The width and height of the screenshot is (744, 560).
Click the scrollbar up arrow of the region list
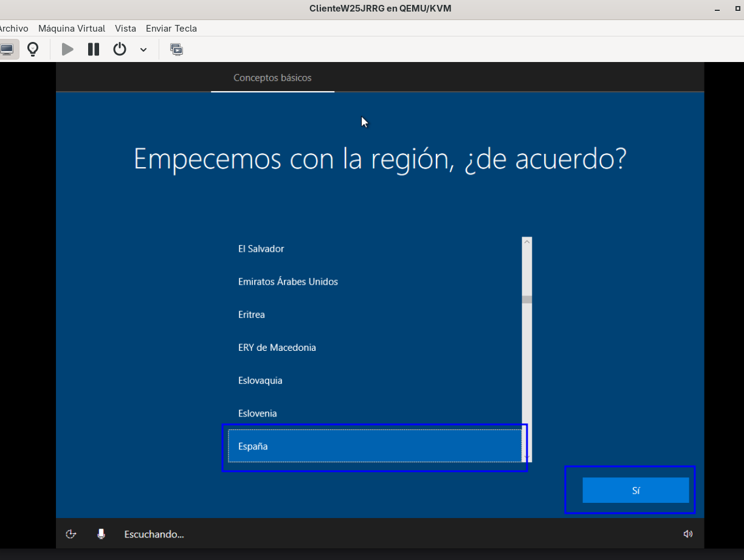527,241
